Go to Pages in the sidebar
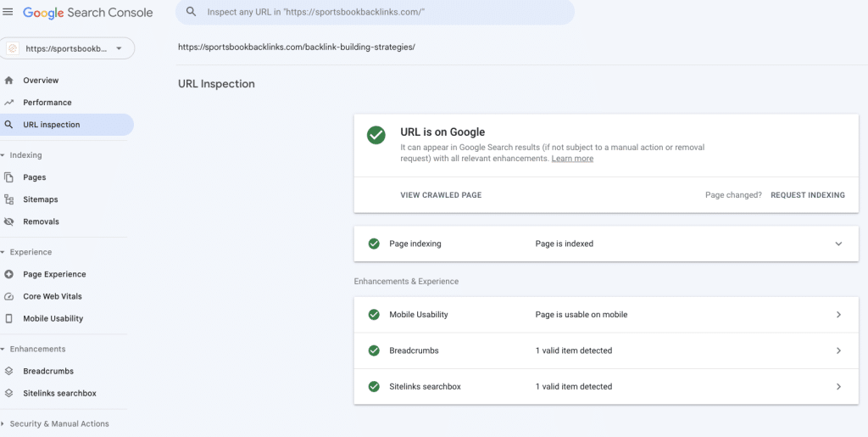This screenshot has height=437, width=868. coord(35,177)
